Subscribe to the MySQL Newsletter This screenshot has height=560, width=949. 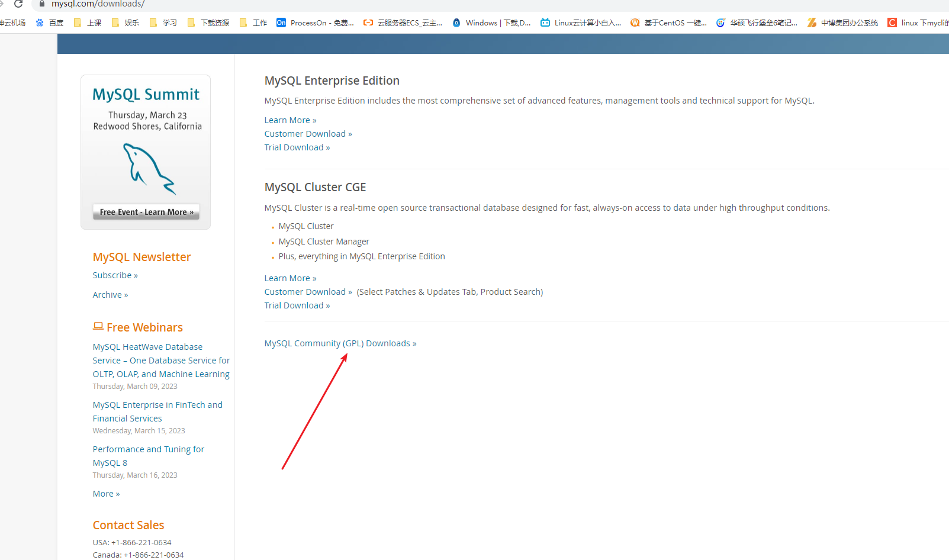pos(115,275)
